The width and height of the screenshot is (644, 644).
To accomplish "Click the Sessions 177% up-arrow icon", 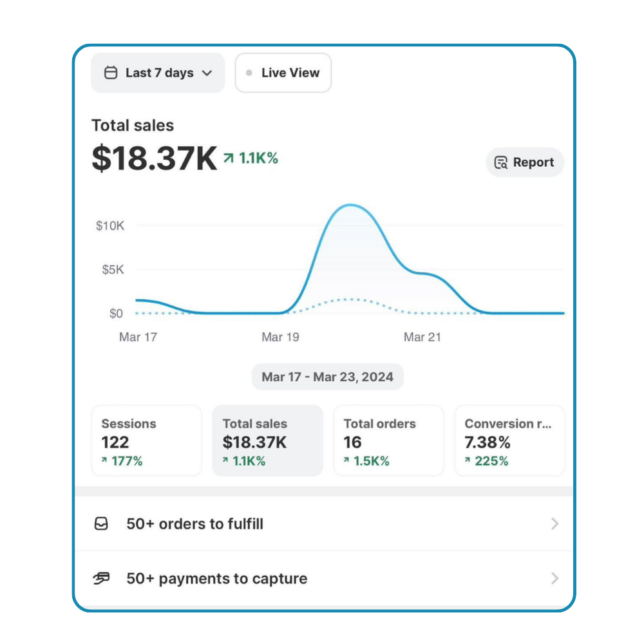I will click(105, 461).
